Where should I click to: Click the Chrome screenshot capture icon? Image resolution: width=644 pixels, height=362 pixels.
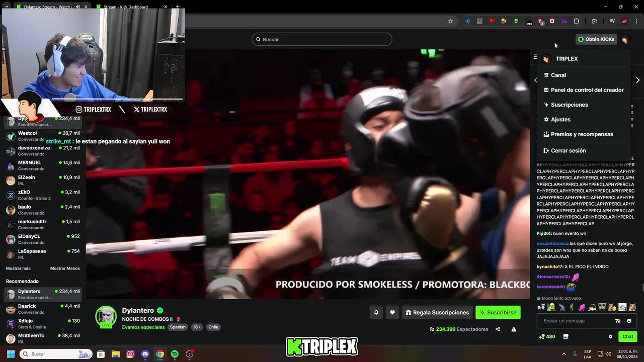tap(594, 21)
